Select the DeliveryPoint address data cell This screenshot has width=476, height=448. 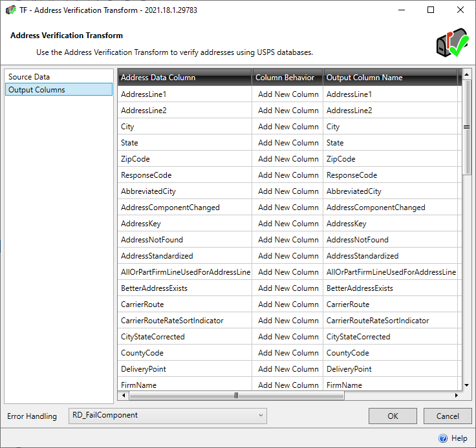(184, 368)
